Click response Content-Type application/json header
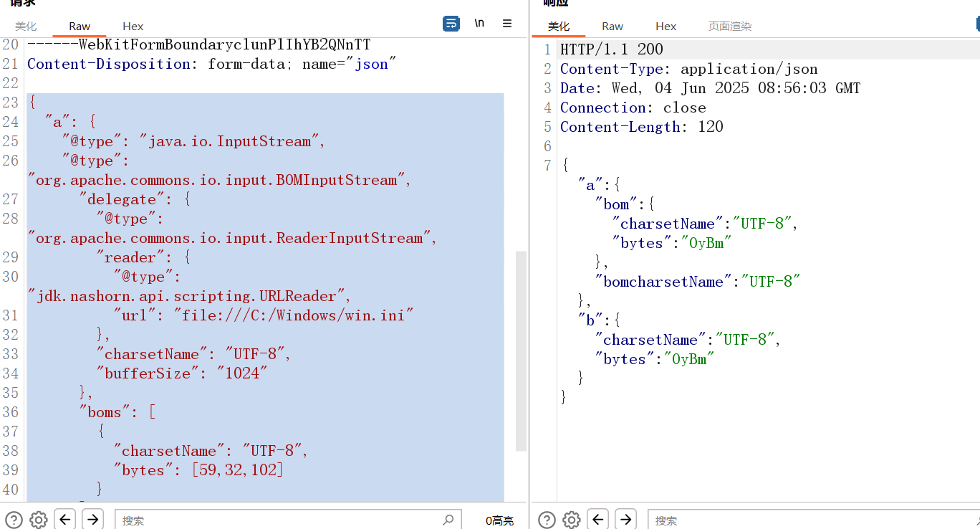The height and width of the screenshot is (529, 980). tap(689, 69)
